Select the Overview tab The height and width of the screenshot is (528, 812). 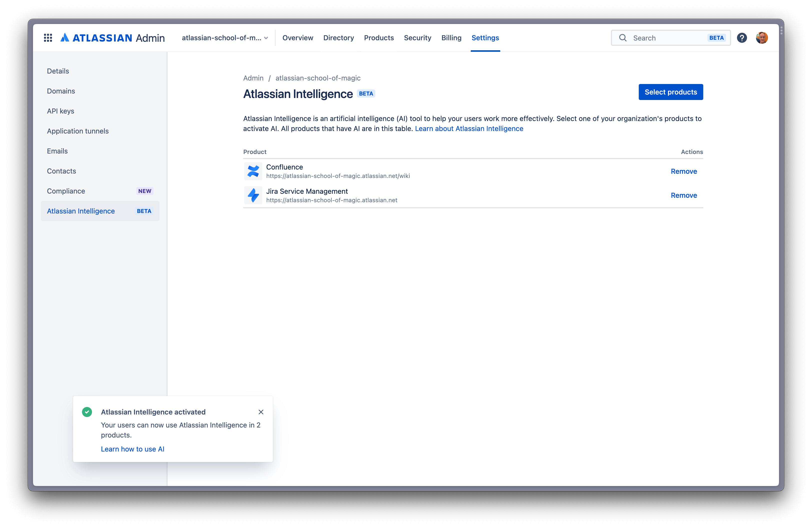(x=297, y=37)
